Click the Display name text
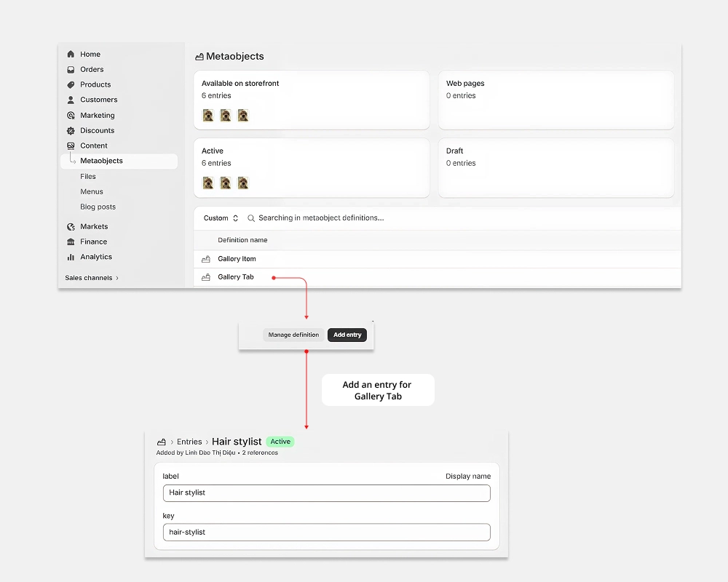Viewport: 728px width, 582px height. (x=468, y=477)
